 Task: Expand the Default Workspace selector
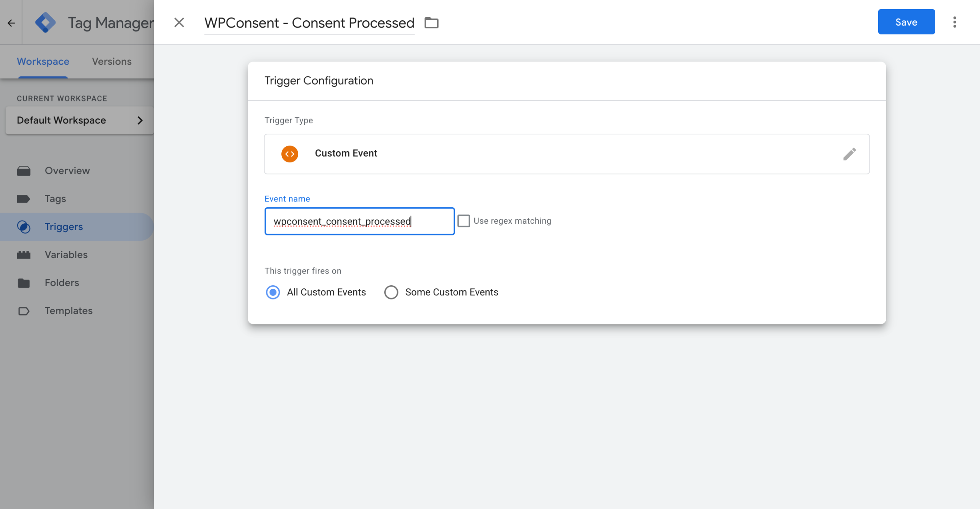(79, 120)
